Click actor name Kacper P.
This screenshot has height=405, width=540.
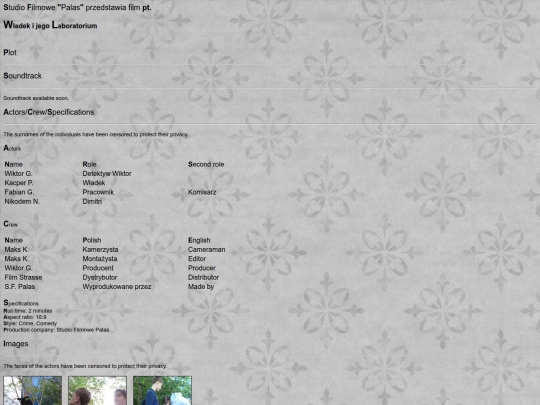pyautogui.click(x=19, y=183)
